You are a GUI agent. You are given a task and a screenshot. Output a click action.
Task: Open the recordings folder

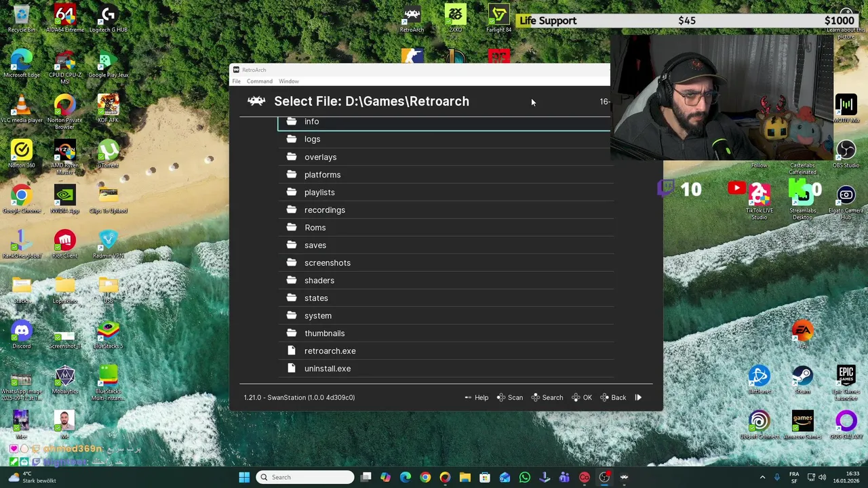[444, 209]
